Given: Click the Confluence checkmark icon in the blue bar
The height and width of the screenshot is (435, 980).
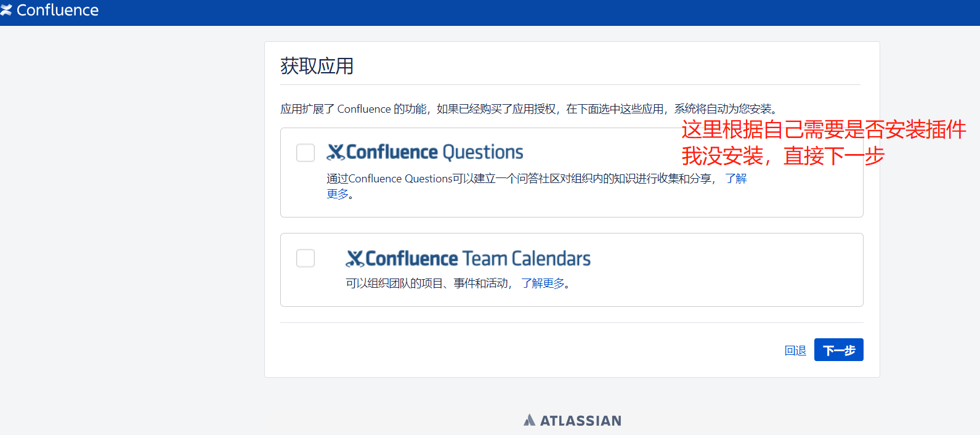Looking at the screenshot, I should point(7,9).
